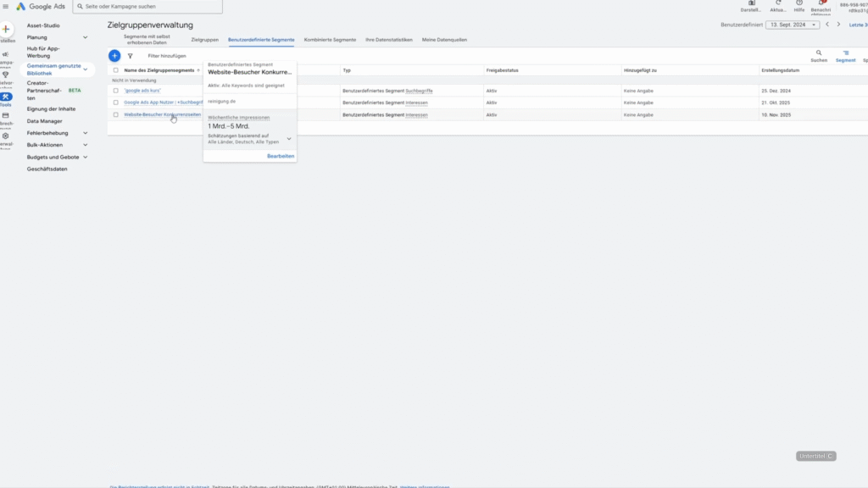Open the Kampagnen megaphone sidebar icon
This screenshot has width=868, height=488.
(6, 54)
